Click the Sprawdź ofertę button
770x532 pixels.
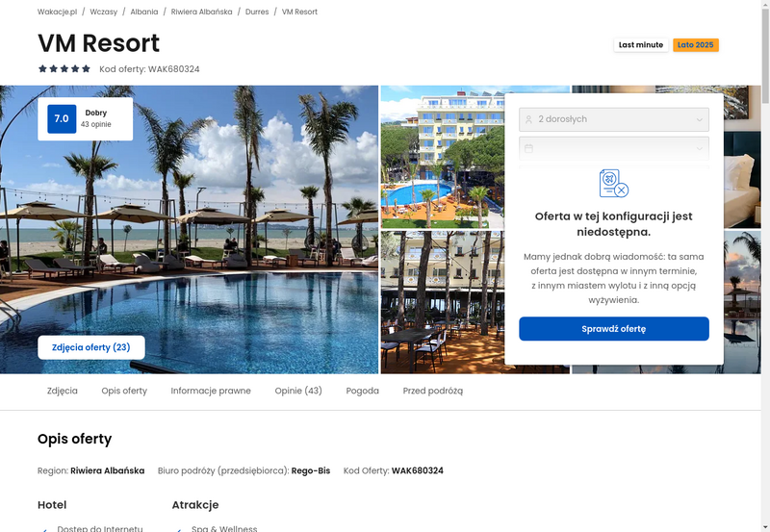click(x=614, y=329)
